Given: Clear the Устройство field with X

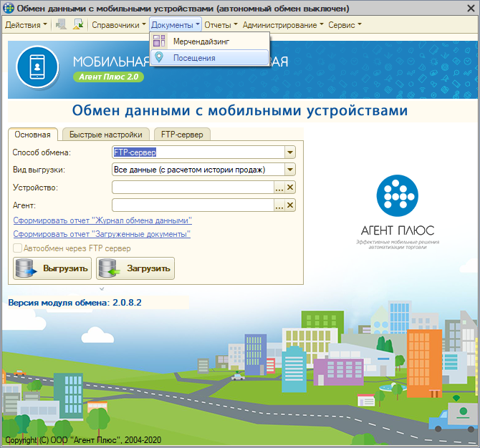Looking at the screenshot, I should tap(290, 188).
